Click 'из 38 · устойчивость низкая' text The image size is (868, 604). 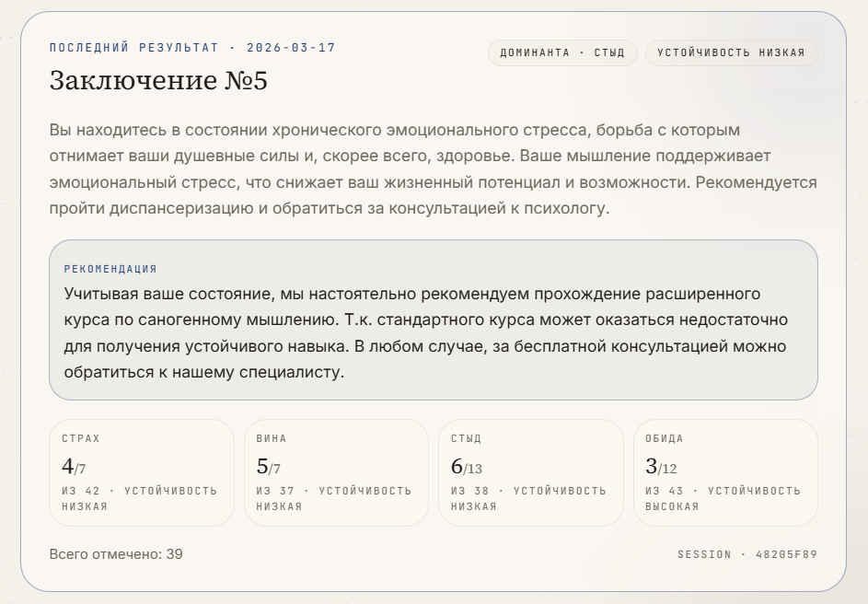click(x=528, y=498)
